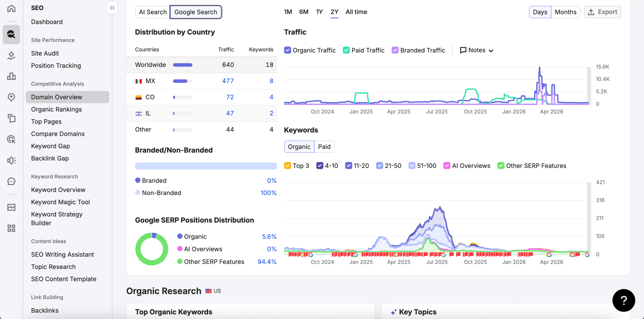Open the target-cursor advertising rail icon
The image size is (644, 319).
(x=11, y=139)
